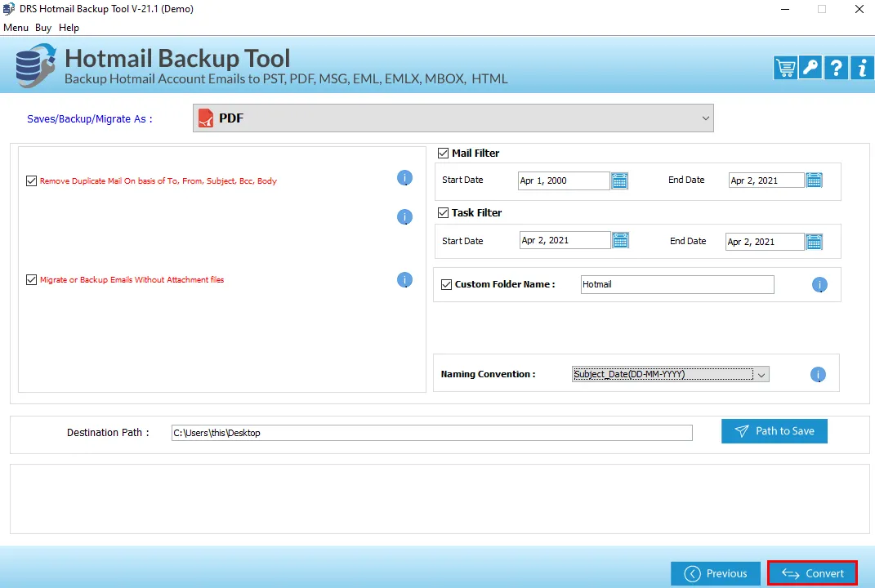
Task: Click the Naming Convention label
Action: point(489,374)
